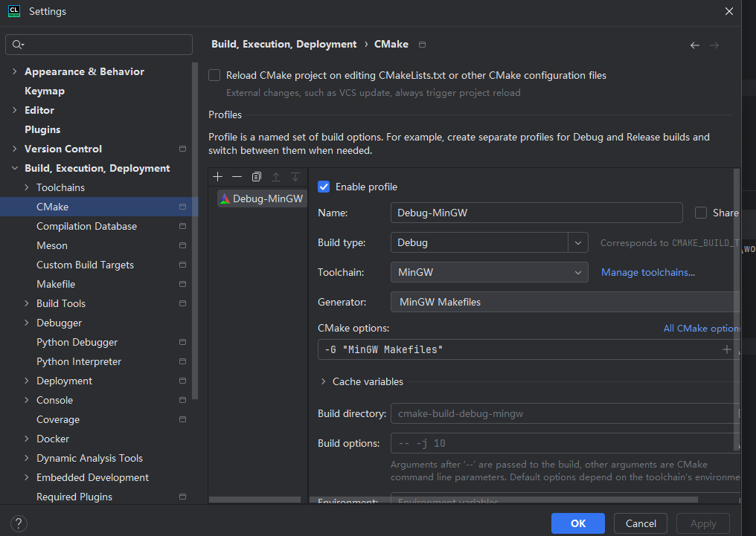Click the project-level icon beside Makefile
This screenshot has height=536, width=756.
pos(183,284)
